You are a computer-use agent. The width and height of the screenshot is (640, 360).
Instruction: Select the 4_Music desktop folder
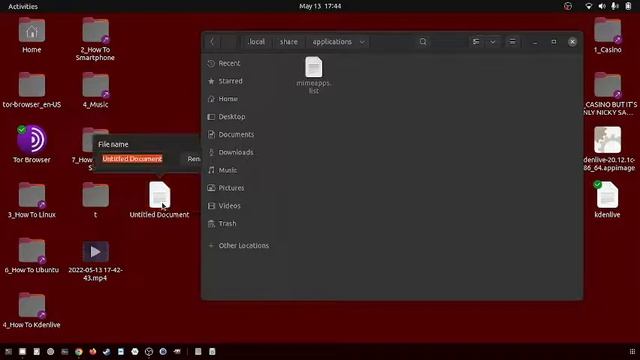(96, 90)
